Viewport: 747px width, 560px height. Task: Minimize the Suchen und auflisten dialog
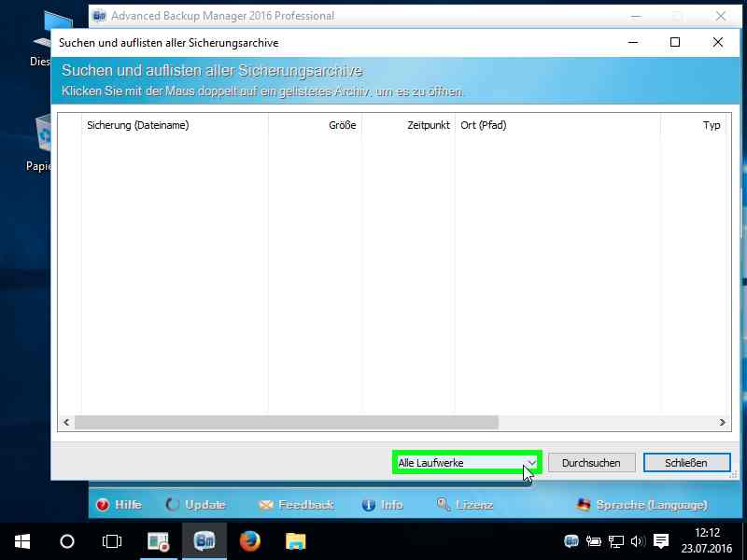tap(633, 42)
